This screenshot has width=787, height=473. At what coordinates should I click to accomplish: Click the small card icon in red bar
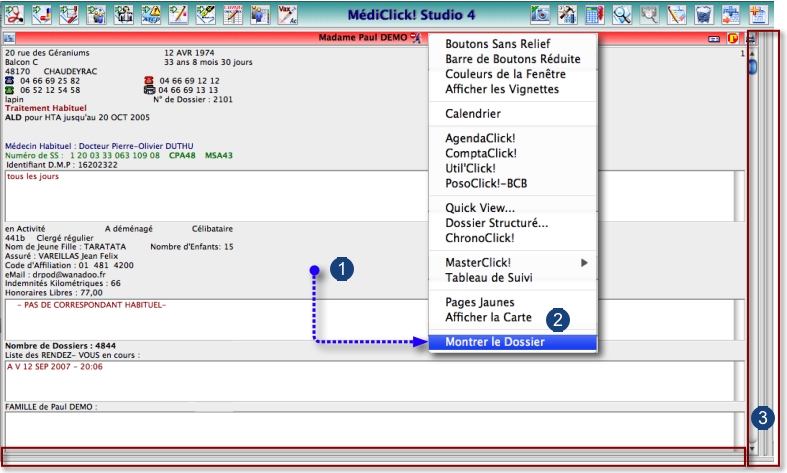coord(714,39)
